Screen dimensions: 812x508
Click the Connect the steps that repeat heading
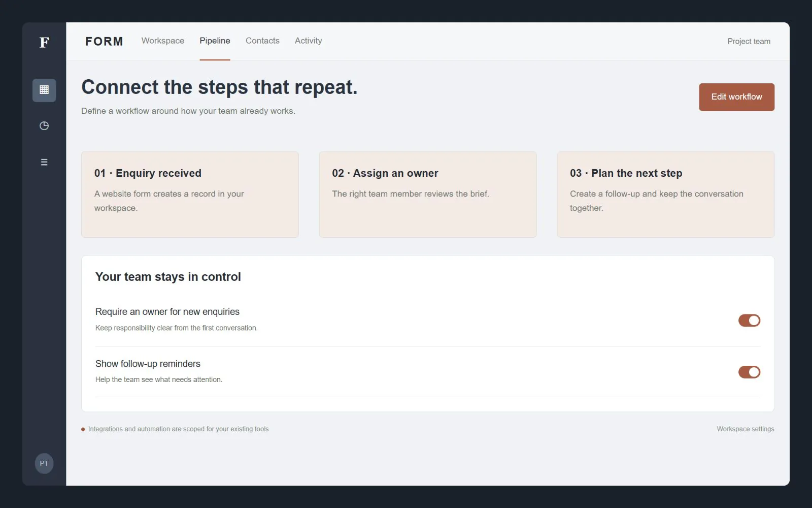coord(219,87)
